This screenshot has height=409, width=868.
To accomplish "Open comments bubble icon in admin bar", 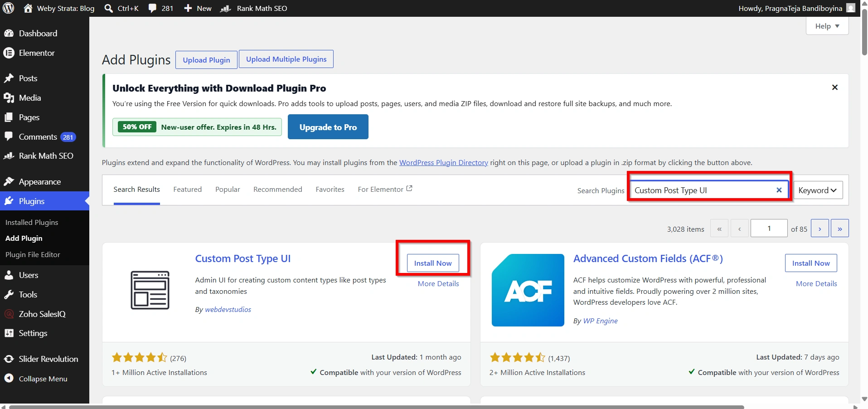I will 153,8.
